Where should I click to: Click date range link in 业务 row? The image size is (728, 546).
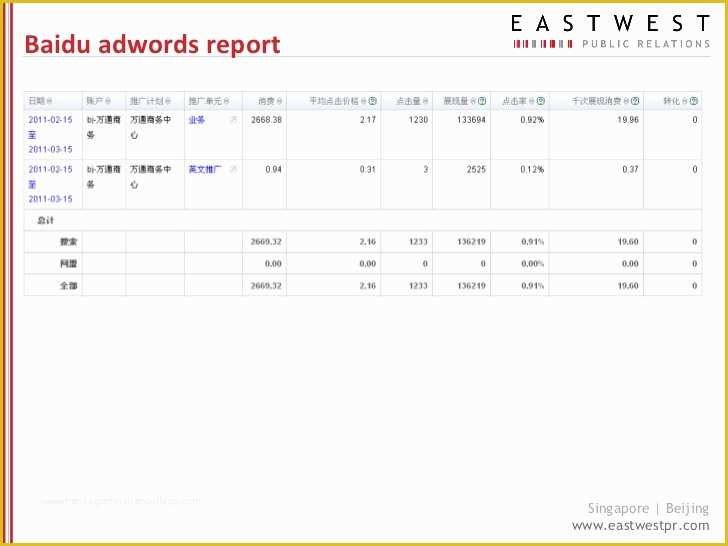(50, 135)
